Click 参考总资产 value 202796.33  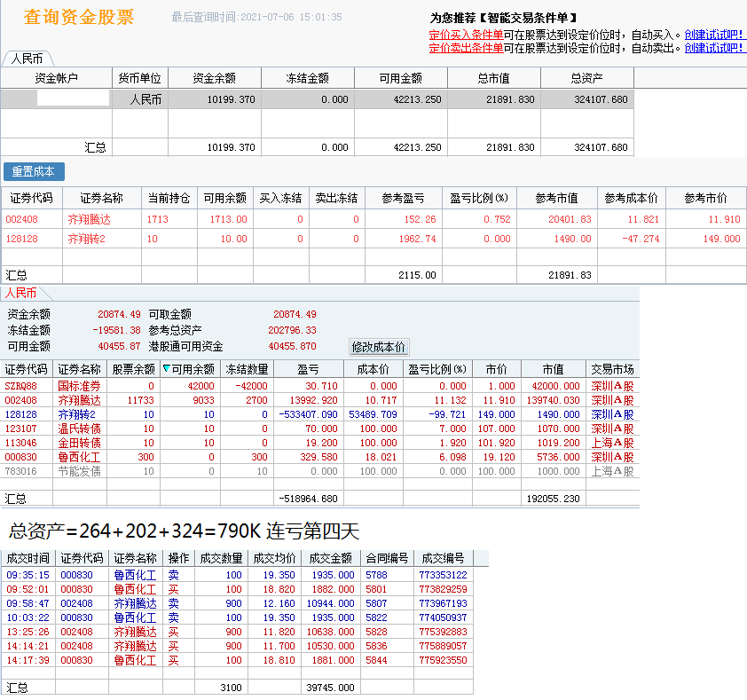pyautogui.click(x=292, y=330)
